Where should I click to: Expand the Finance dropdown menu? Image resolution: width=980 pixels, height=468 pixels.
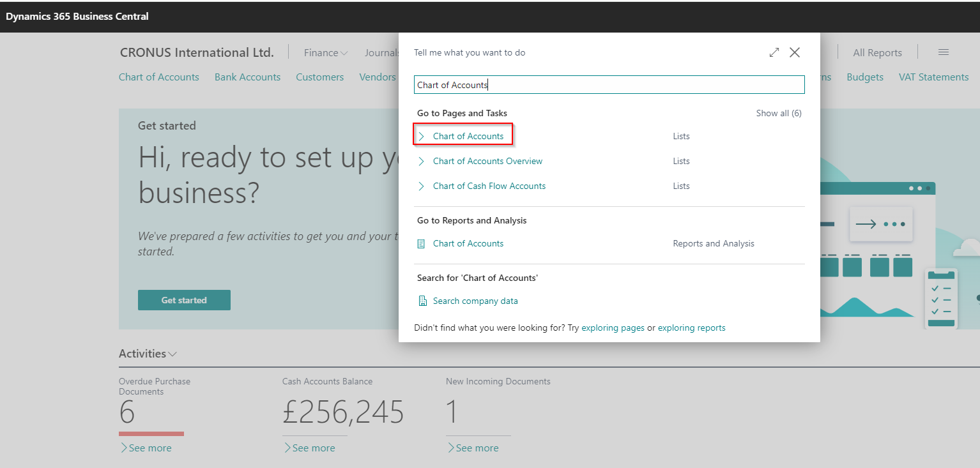click(x=326, y=53)
